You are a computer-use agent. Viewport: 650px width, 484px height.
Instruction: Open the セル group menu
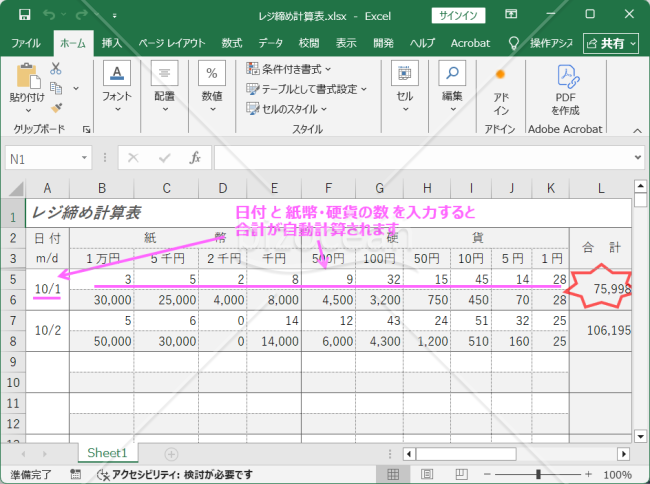coord(405,87)
